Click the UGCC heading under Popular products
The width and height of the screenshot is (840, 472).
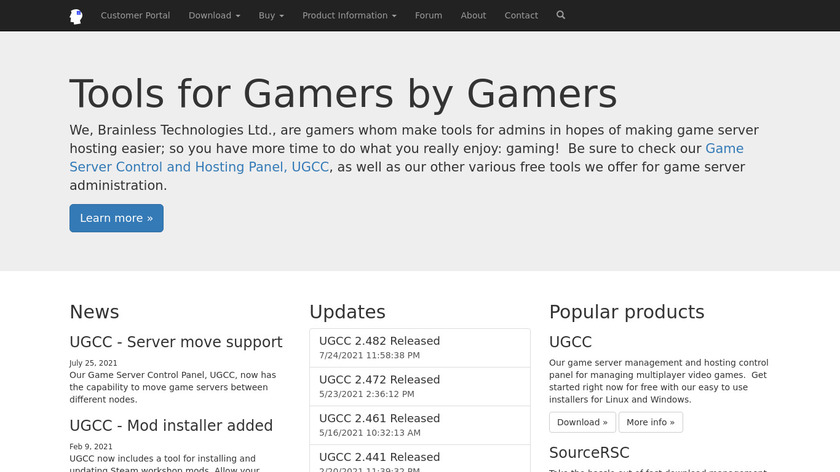pos(571,342)
